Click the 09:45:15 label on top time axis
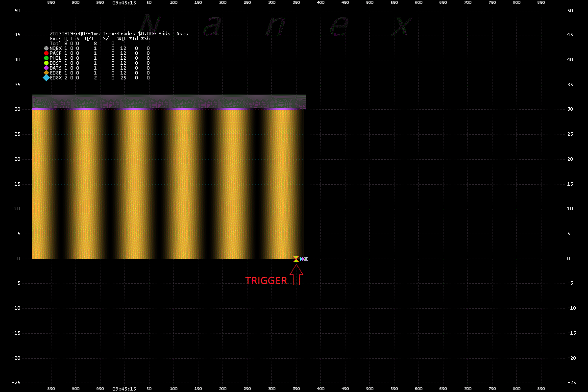Image resolution: width=588 pixels, height=392 pixels. pyautogui.click(x=124, y=3)
